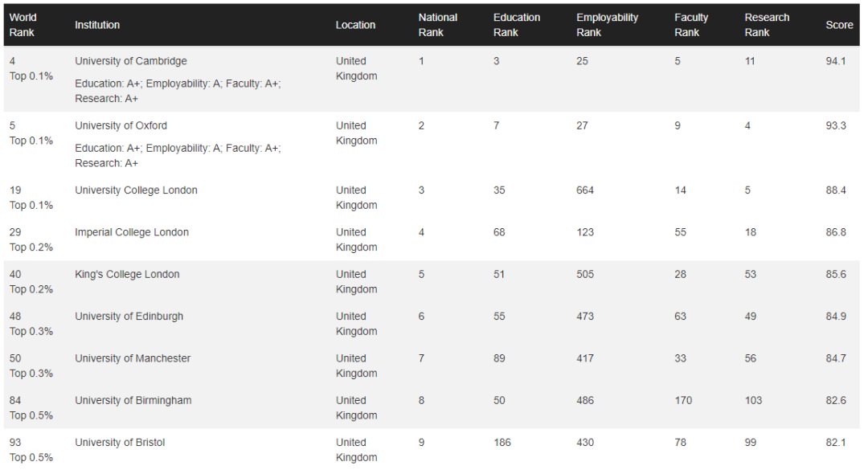Sort by Research Rank column
The width and height of the screenshot is (868, 470).
767,25
